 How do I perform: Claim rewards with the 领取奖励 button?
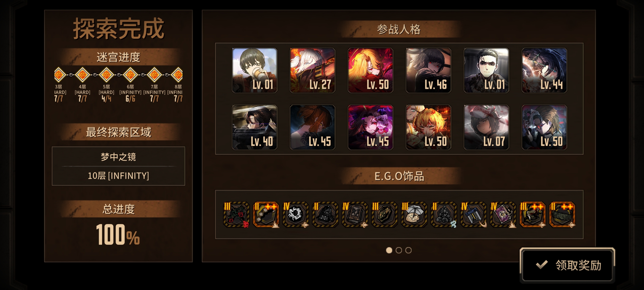pos(567,265)
